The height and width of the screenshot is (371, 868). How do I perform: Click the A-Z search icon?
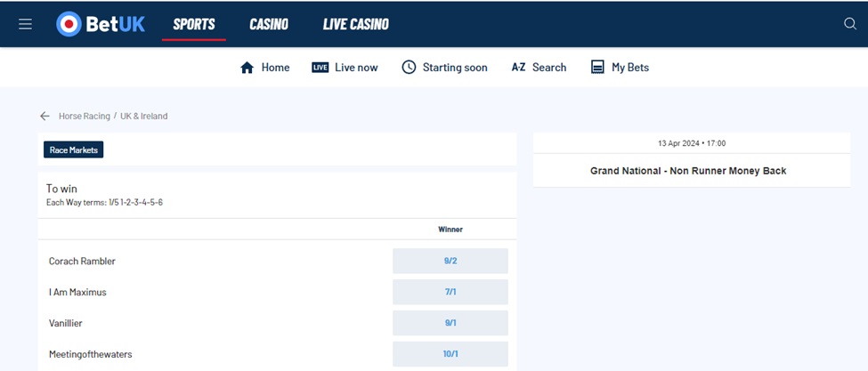518,68
